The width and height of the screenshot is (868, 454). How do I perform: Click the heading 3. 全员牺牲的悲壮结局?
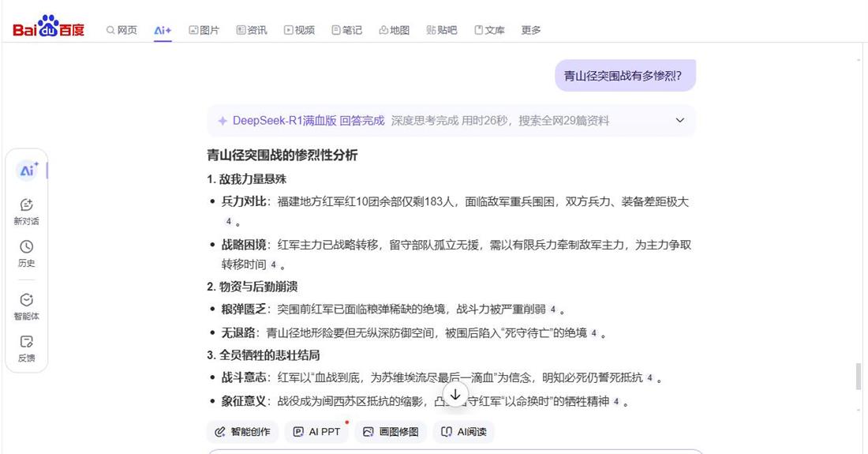[x=264, y=355]
